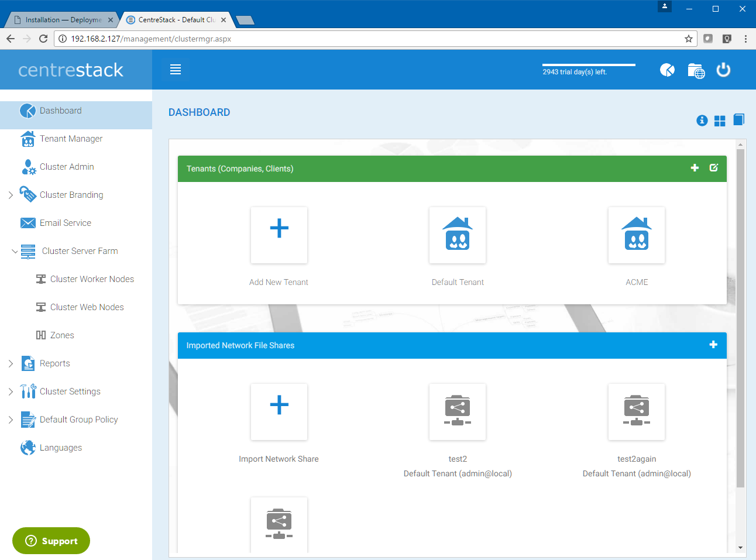Click the 'Add New Tenant' label
This screenshot has width=756, height=560.
279,282
